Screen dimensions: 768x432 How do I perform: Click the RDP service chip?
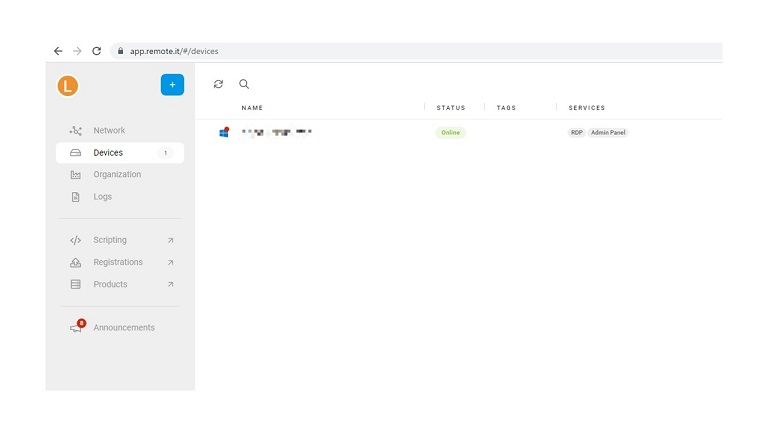[576, 132]
